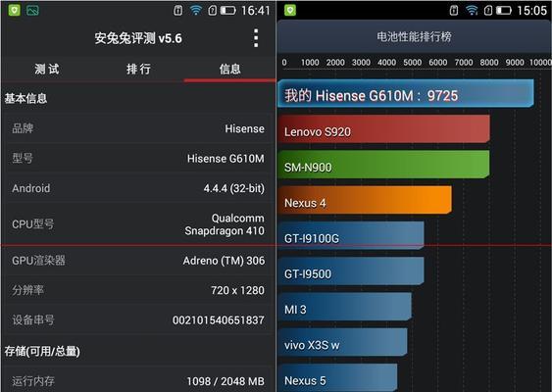Tap the battery icon beside 15:05
This screenshot has width=552, height=392.
click(x=504, y=11)
